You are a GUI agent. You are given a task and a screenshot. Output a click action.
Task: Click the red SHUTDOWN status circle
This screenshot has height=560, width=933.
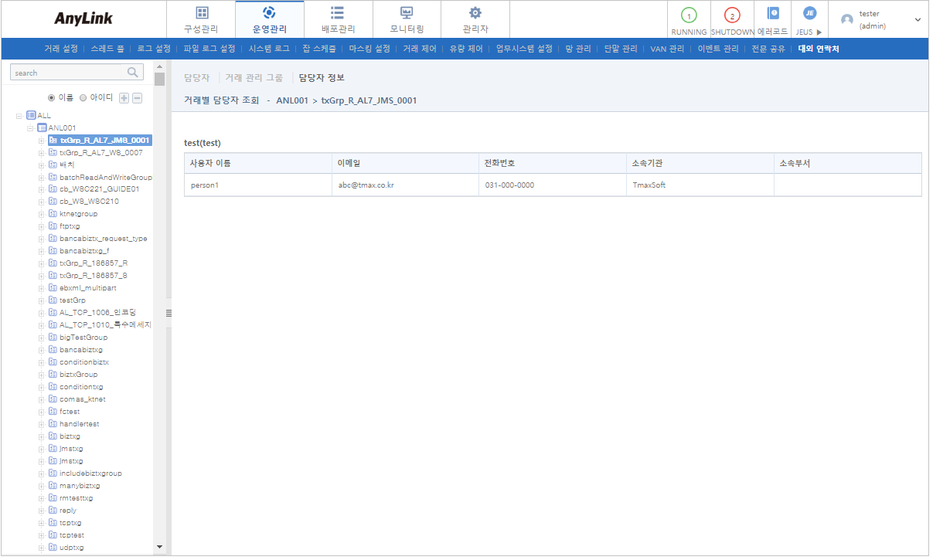732,15
